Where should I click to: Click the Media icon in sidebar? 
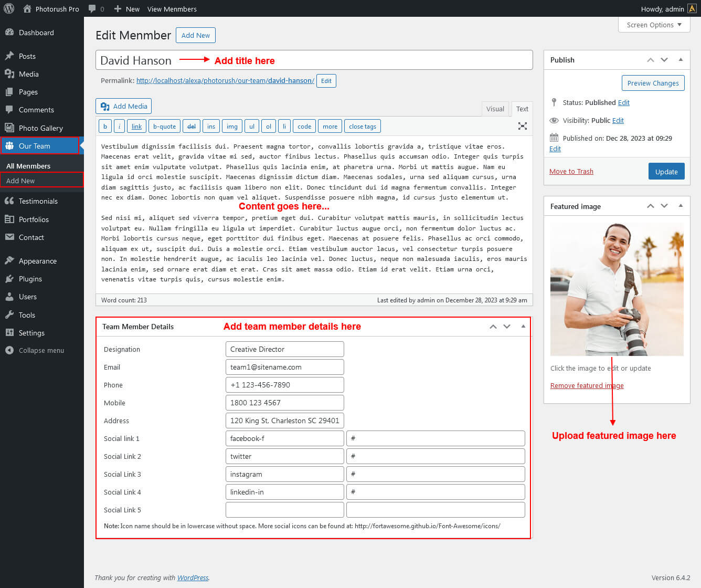click(9, 74)
